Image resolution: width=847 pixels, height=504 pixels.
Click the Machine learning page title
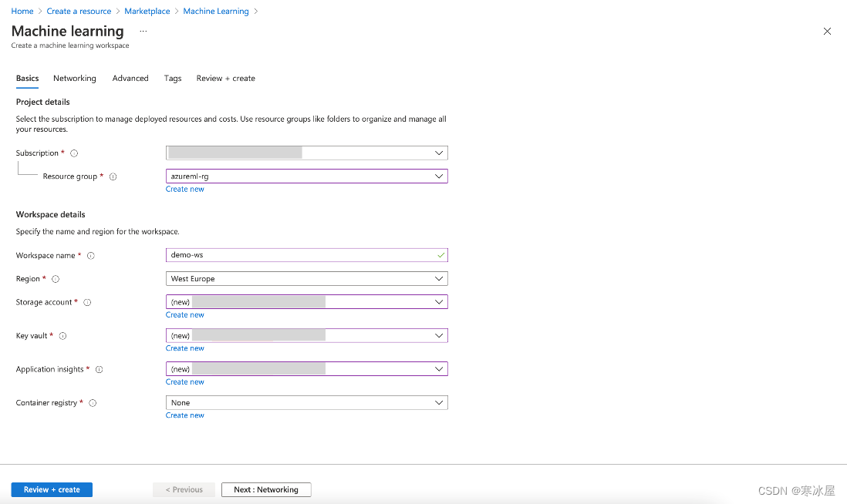point(68,32)
